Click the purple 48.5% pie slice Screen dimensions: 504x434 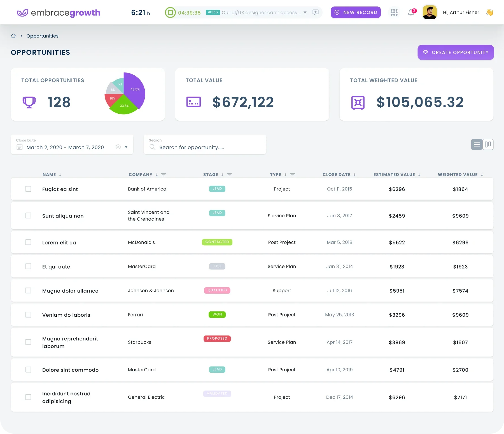tap(134, 90)
